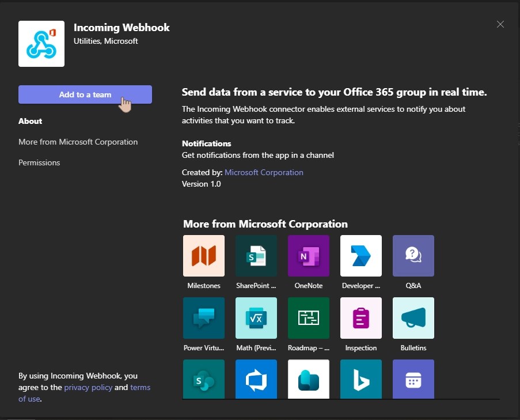
Task: Click the OneNote label text
Action: tap(309, 286)
